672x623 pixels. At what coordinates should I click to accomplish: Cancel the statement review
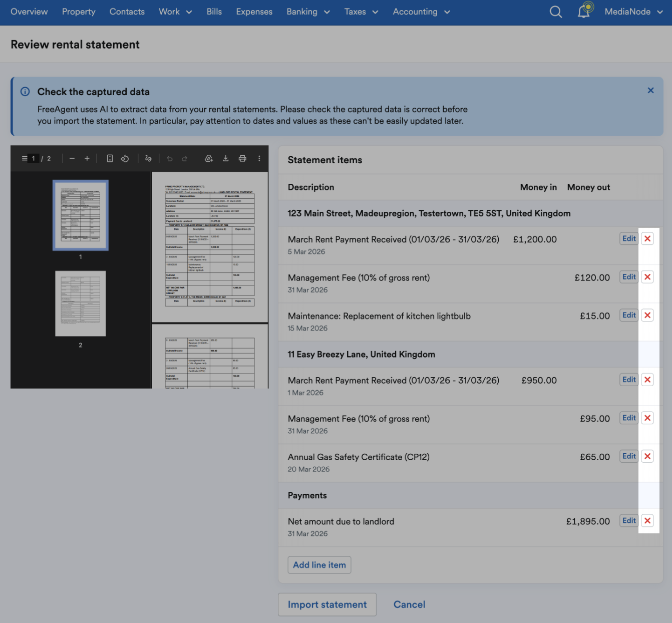click(409, 604)
